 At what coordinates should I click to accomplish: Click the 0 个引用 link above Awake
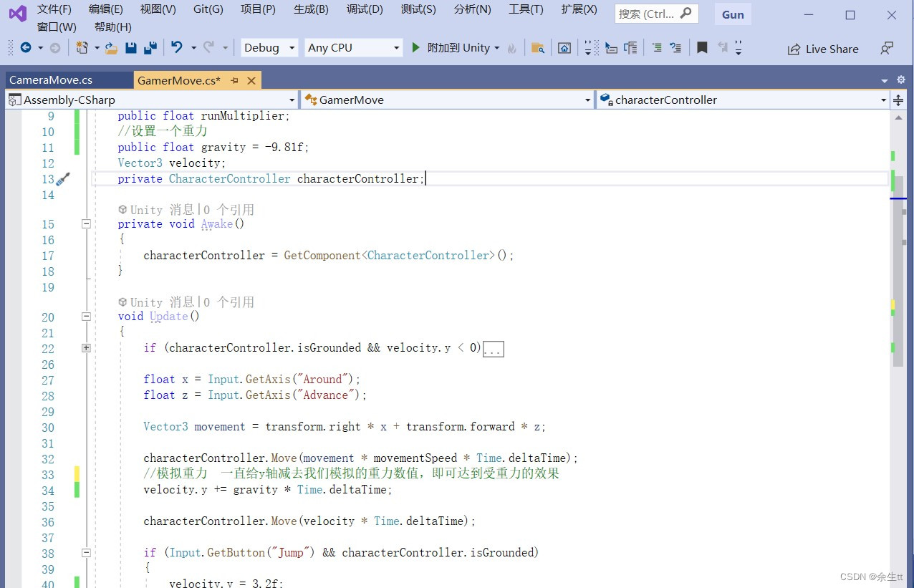228,210
